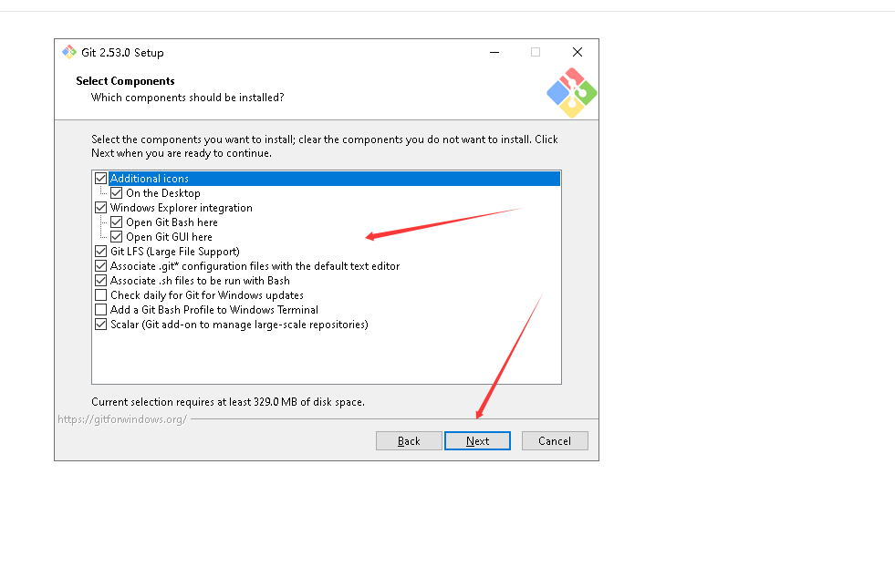This screenshot has width=895, height=588.
Task: Uncheck Associate .sh files with Bash
Action: (101, 281)
